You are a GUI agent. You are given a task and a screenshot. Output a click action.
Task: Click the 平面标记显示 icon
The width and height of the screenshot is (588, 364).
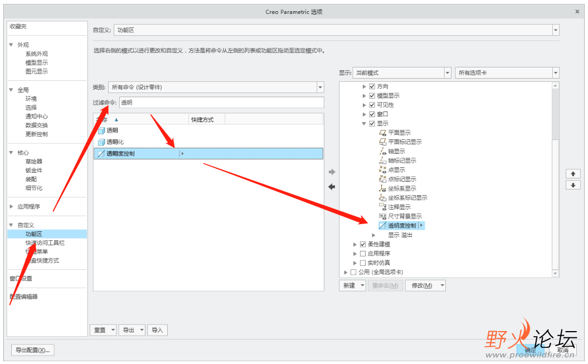coord(382,142)
